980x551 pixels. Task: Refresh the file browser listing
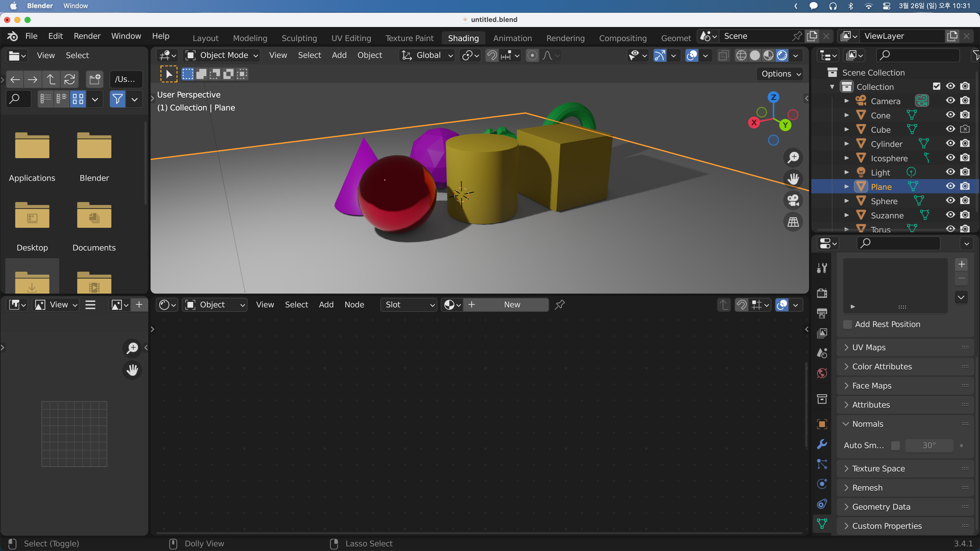click(x=69, y=79)
